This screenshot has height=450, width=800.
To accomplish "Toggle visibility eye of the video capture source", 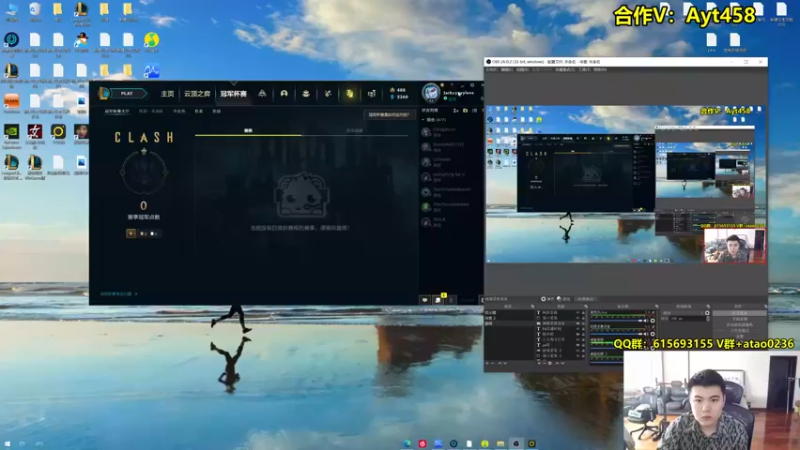I will [x=578, y=323].
